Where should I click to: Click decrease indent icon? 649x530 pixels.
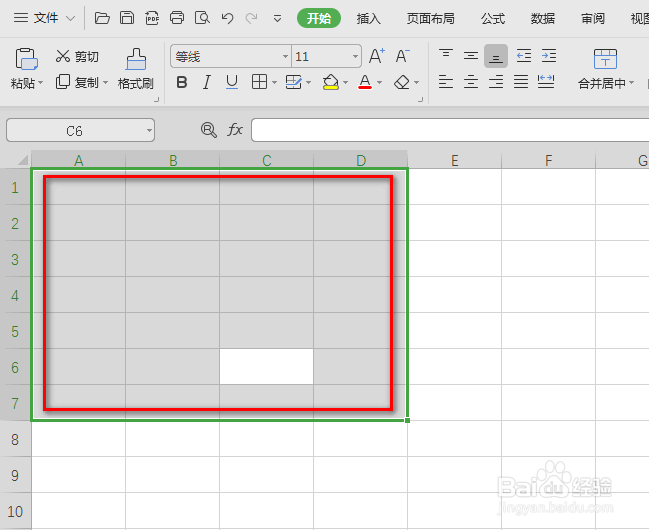(x=524, y=55)
